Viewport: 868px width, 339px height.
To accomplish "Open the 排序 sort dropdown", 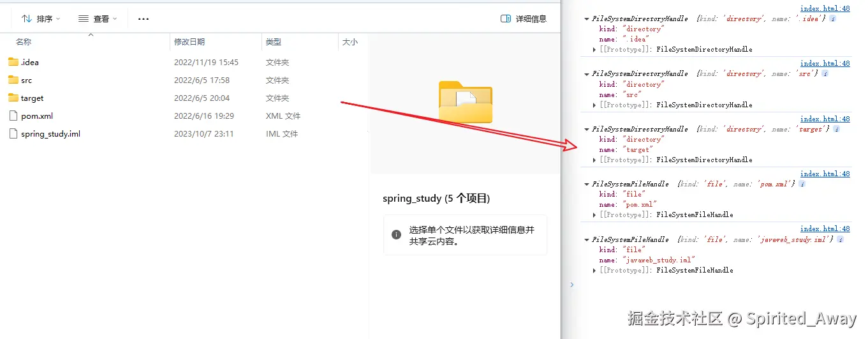I will point(41,19).
